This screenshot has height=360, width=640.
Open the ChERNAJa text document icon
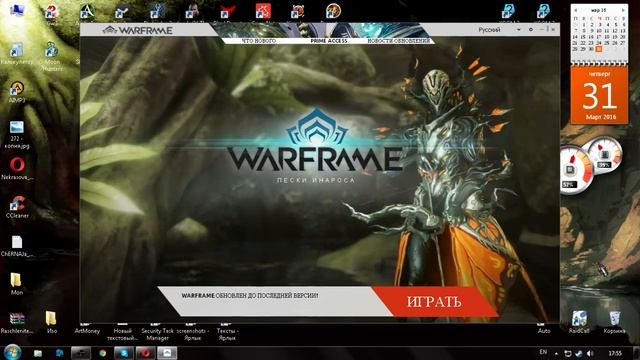17,246
